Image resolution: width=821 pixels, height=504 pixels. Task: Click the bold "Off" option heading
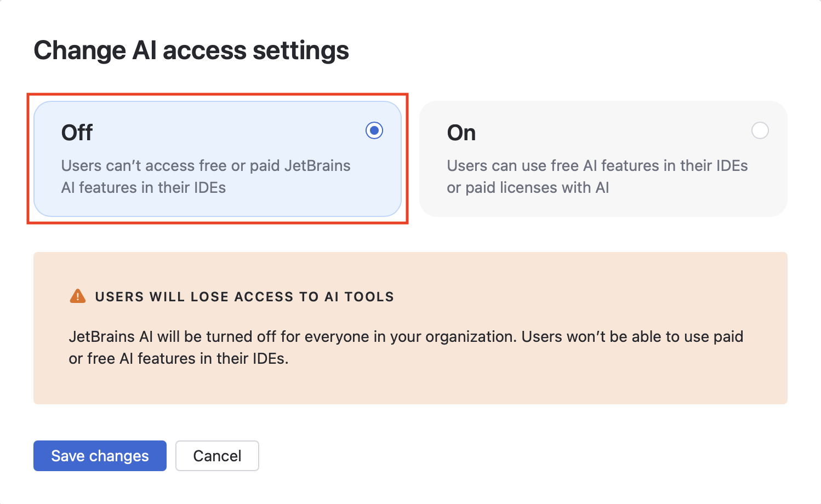click(x=77, y=133)
